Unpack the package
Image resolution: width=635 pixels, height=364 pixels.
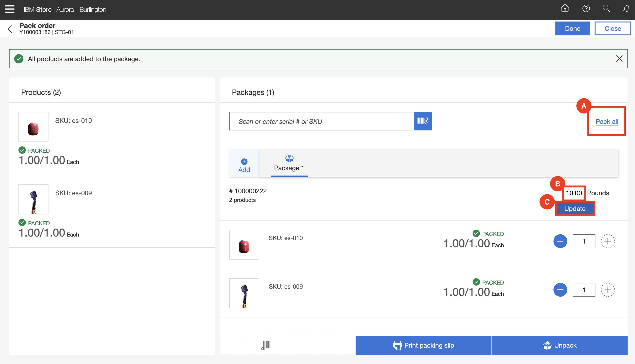click(560, 345)
